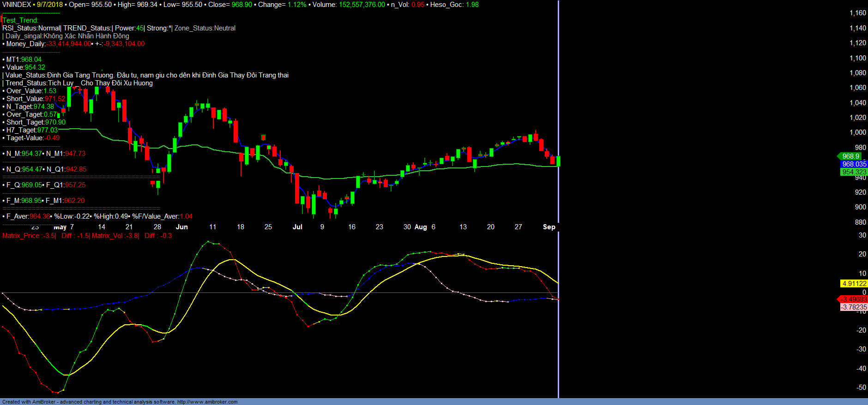Click the pink -3.78235 indicator label
Screen dimensions: 868x405
853,307
